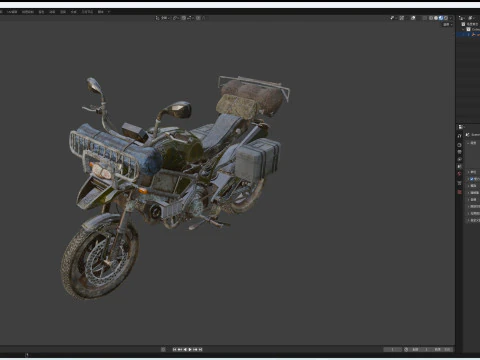Jump to the first frame
This screenshot has width=480, height=360.
[x=174, y=349]
